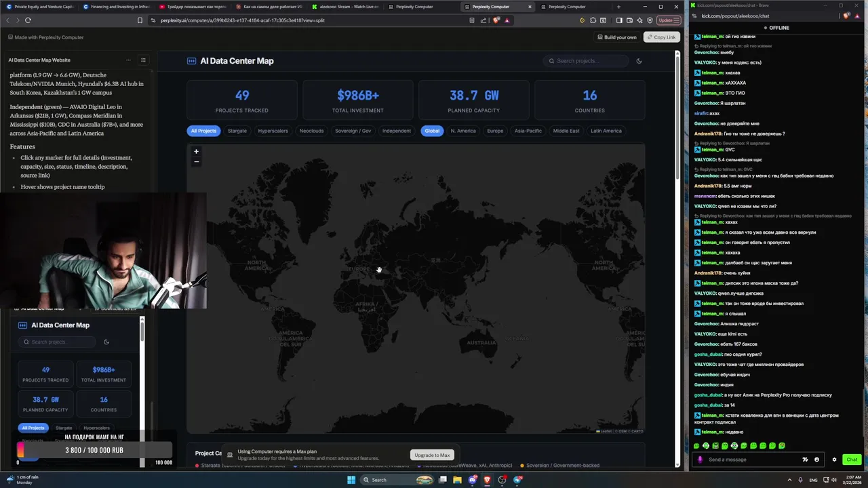Click the Search projects field in main header
The width and height of the screenshot is (868, 488).
click(x=587, y=61)
